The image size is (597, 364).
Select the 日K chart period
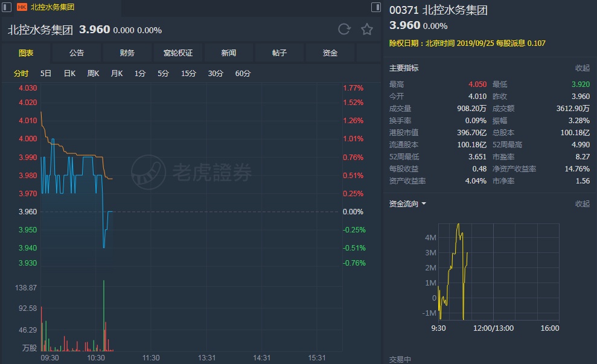tap(69, 74)
